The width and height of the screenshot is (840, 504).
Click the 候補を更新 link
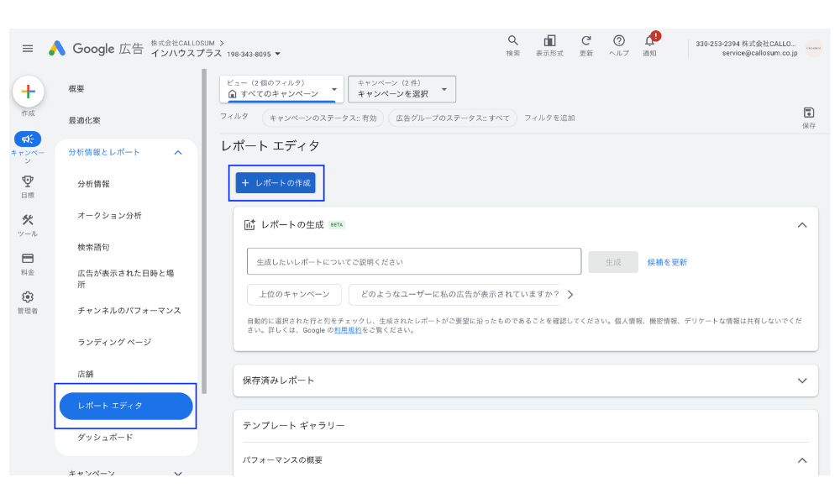[x=666, y=261]
